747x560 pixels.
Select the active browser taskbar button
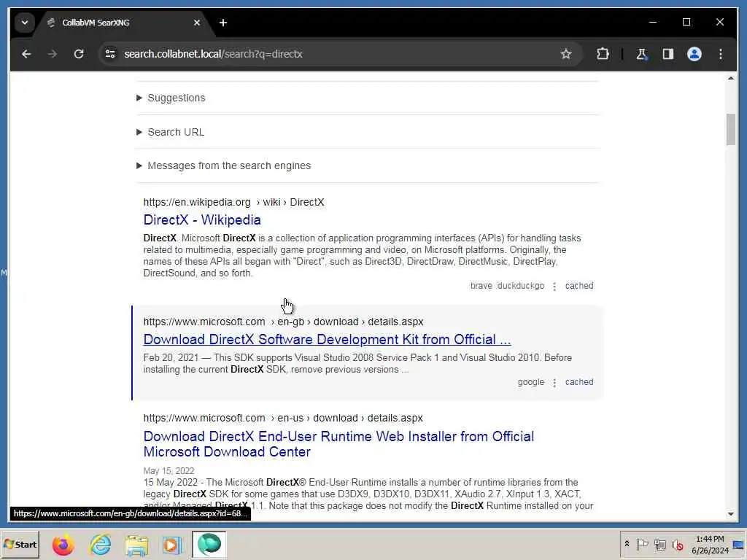pos(209,544)
